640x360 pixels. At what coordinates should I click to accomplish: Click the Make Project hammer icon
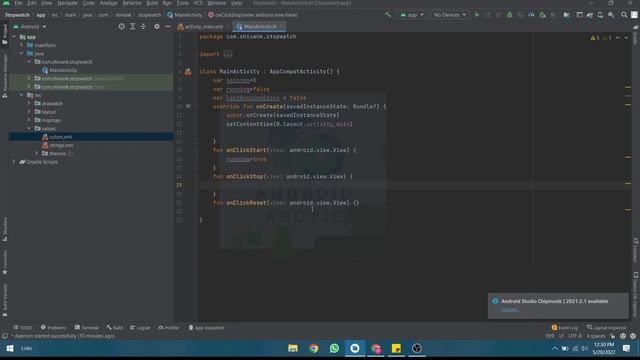coord(388,15)
